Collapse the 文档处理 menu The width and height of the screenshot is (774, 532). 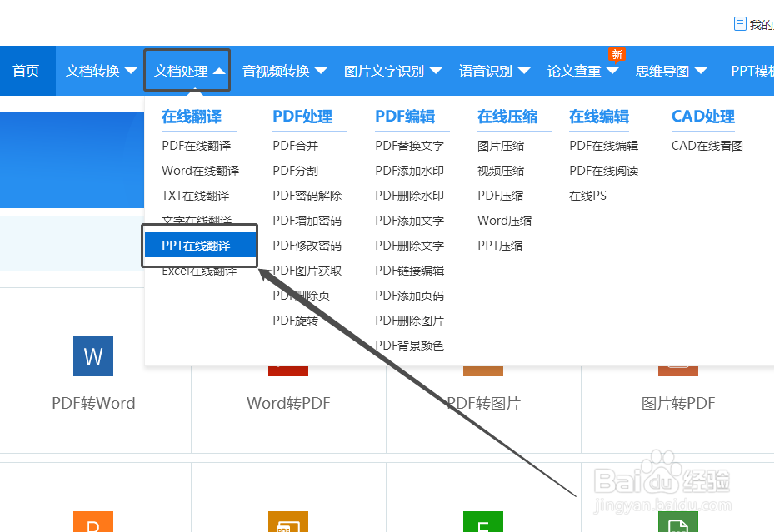tap(186, 71)
